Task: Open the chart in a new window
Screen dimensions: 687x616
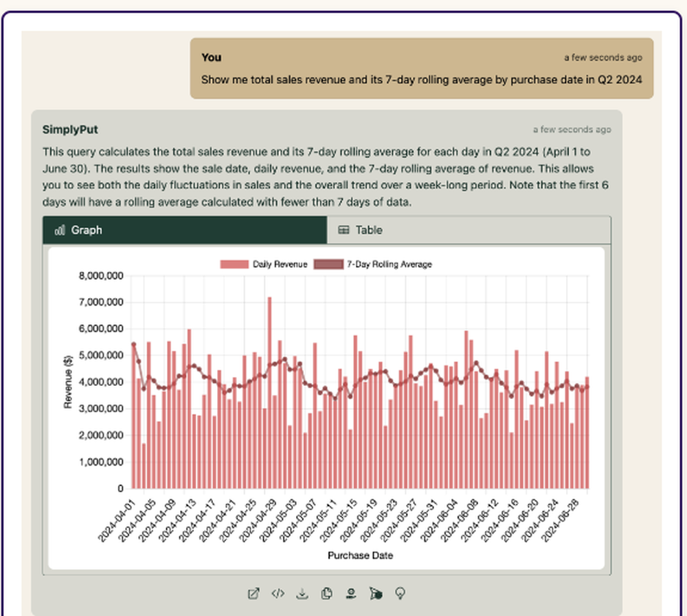Action: click(254, 593)
